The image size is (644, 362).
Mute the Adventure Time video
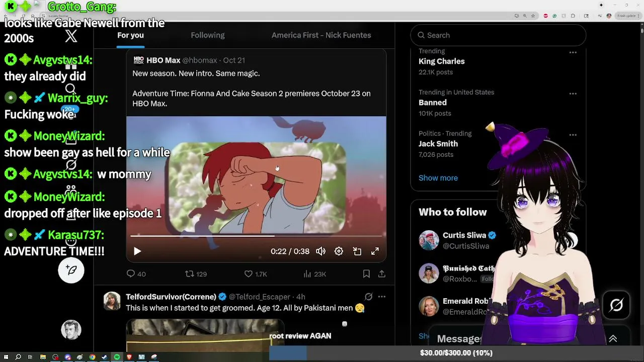tap(320, 251)
